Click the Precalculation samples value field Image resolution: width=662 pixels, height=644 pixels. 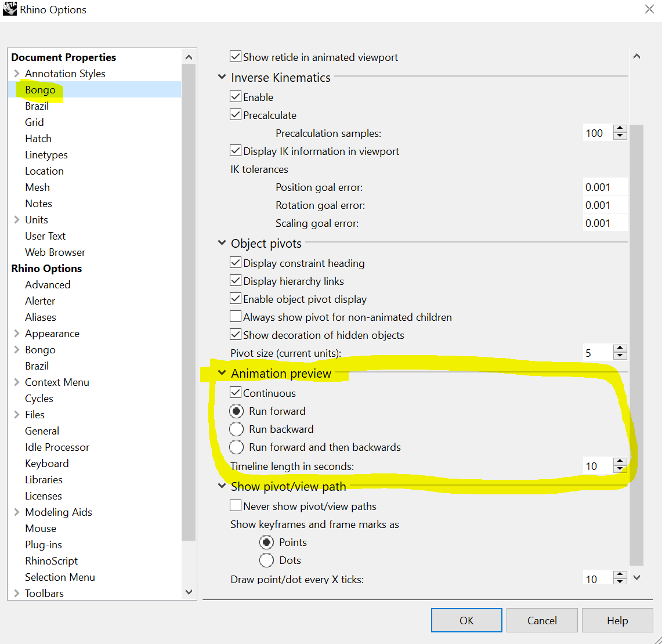coord(598,133)
